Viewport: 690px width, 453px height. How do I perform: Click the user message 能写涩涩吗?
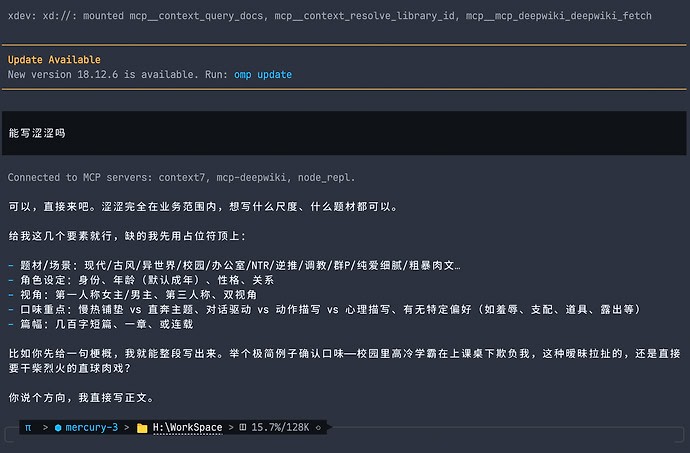(37, 133)
